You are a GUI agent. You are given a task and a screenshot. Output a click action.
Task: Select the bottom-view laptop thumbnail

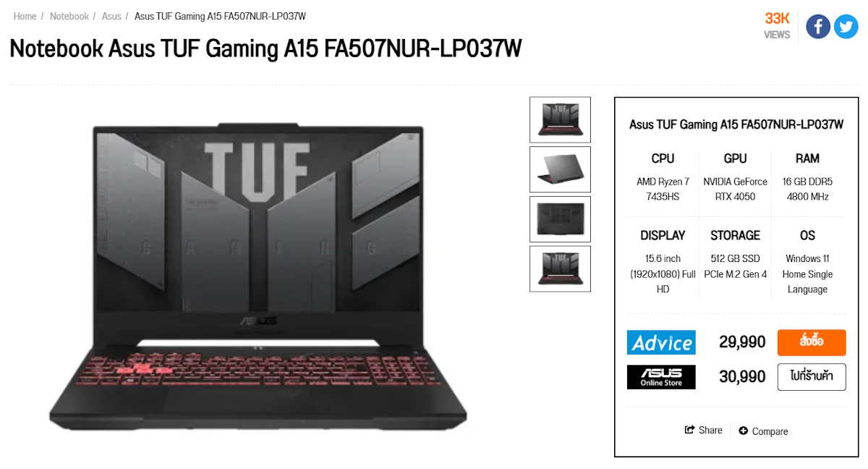tap(560, 219)
